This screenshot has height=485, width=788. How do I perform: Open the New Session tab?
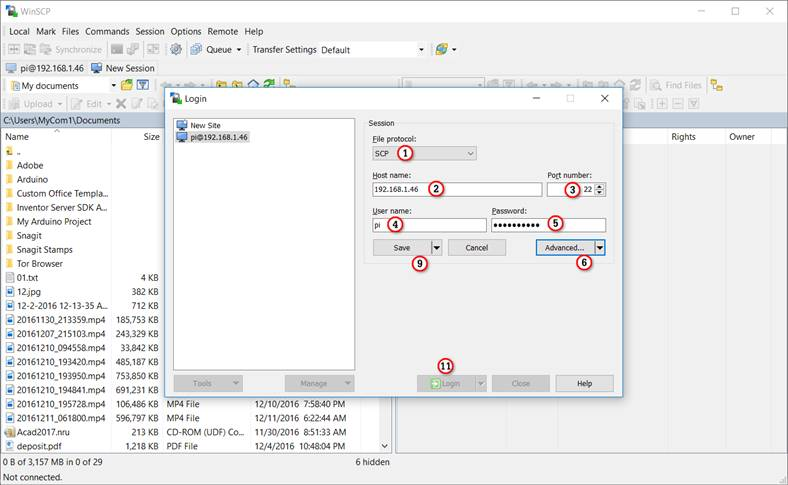[123, 68]
